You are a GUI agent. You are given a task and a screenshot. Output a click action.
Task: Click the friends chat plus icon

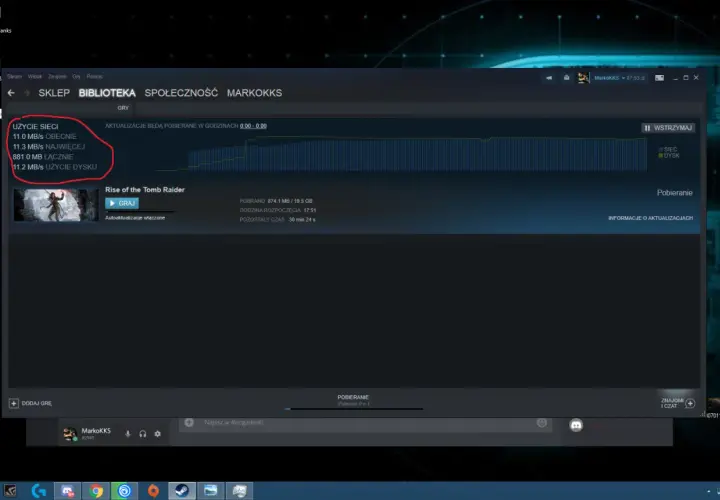pos(690,403)
